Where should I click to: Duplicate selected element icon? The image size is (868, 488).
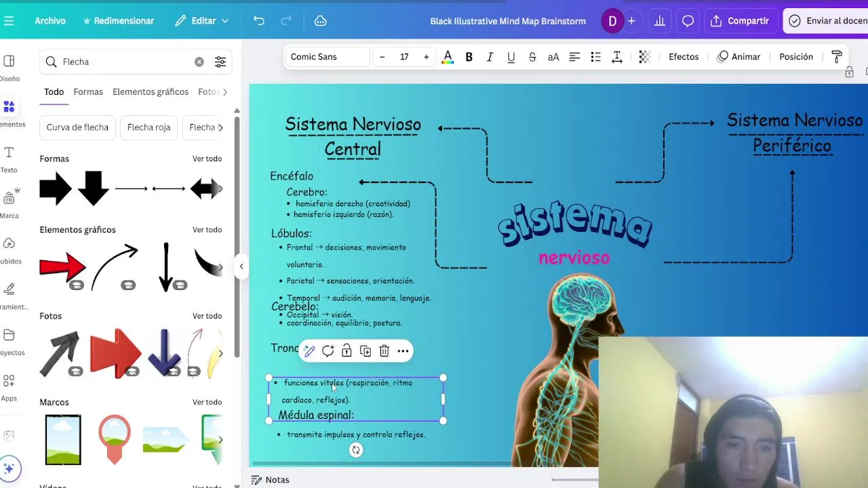(366, 351)
